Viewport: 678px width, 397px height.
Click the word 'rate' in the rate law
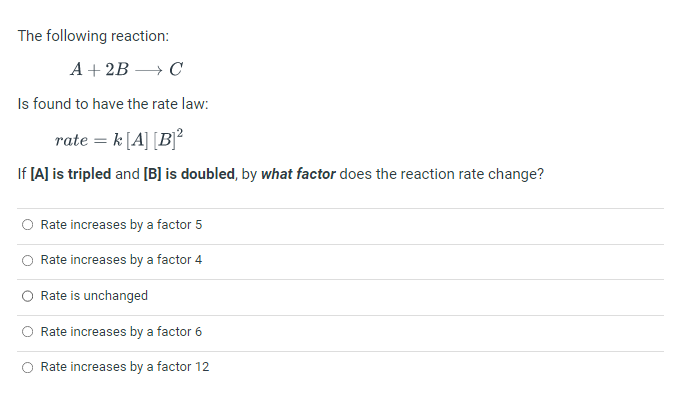[x=71, y=141]
